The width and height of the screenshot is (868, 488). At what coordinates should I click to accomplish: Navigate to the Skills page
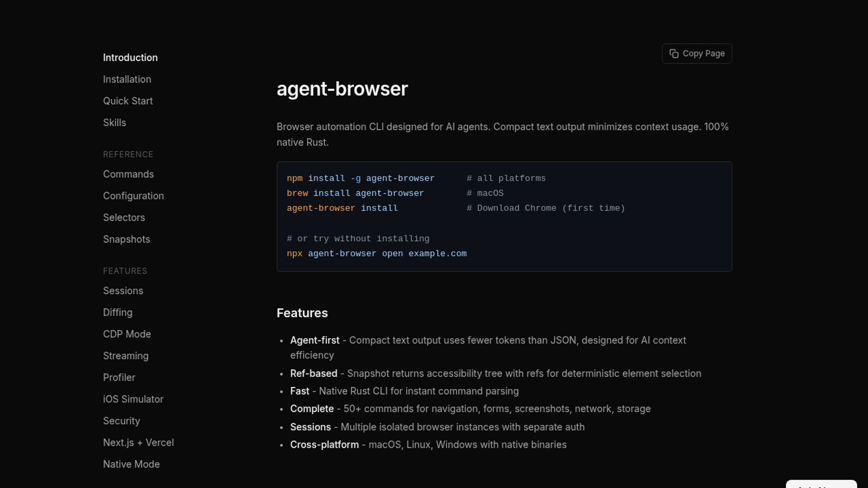[x=114, y=123]
